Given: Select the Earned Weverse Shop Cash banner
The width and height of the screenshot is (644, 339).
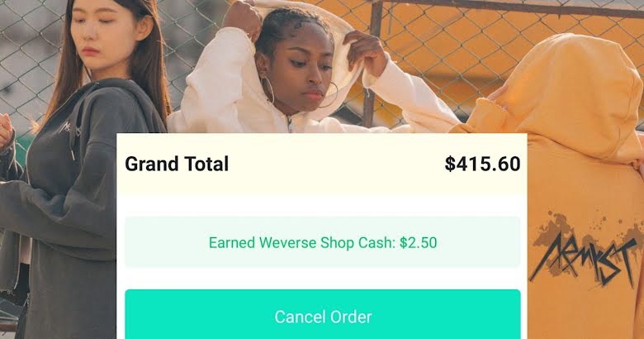Looking at the screenshot, I should click(x=322, y=242).
